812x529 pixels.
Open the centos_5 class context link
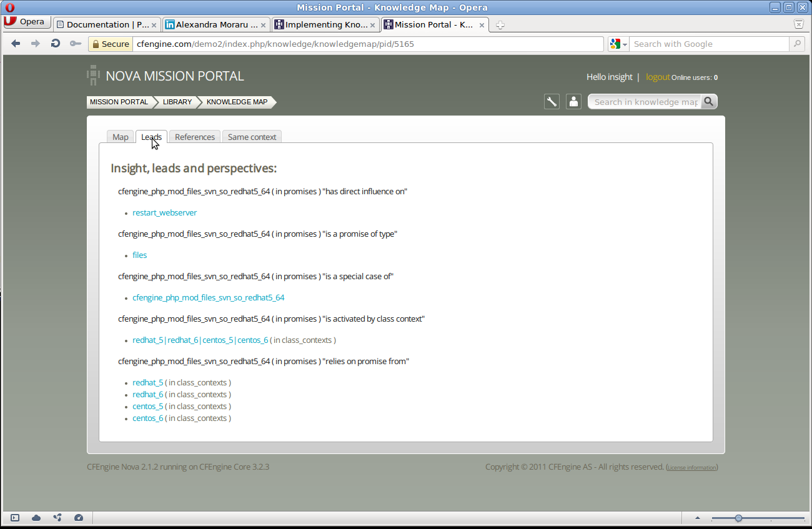coord(148,407)
